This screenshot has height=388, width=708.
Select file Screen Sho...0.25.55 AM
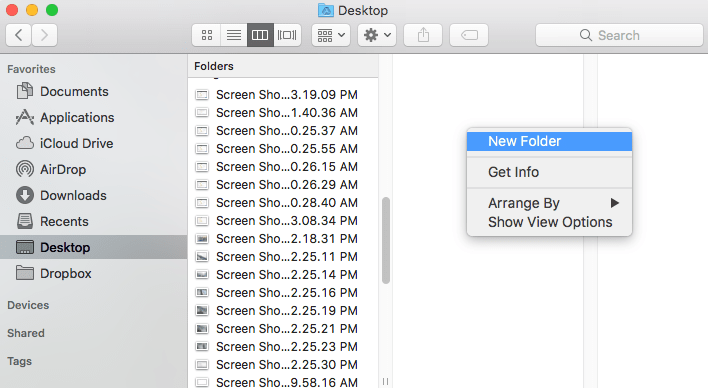283,149
